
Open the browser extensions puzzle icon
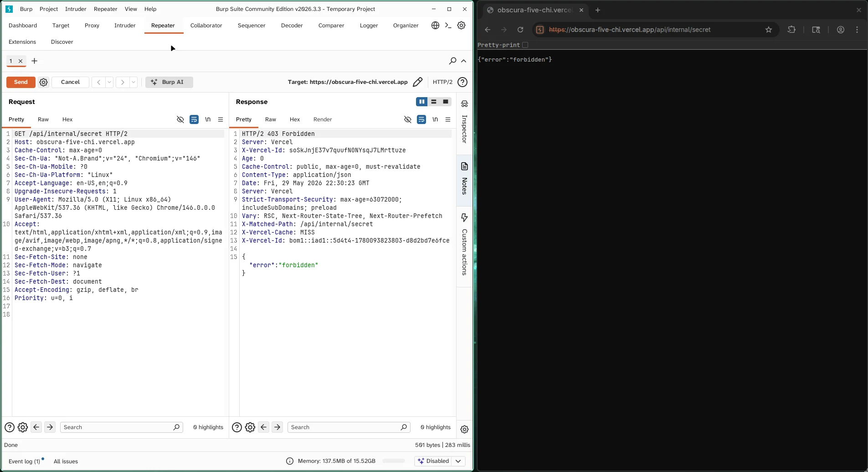click(791, 30)
